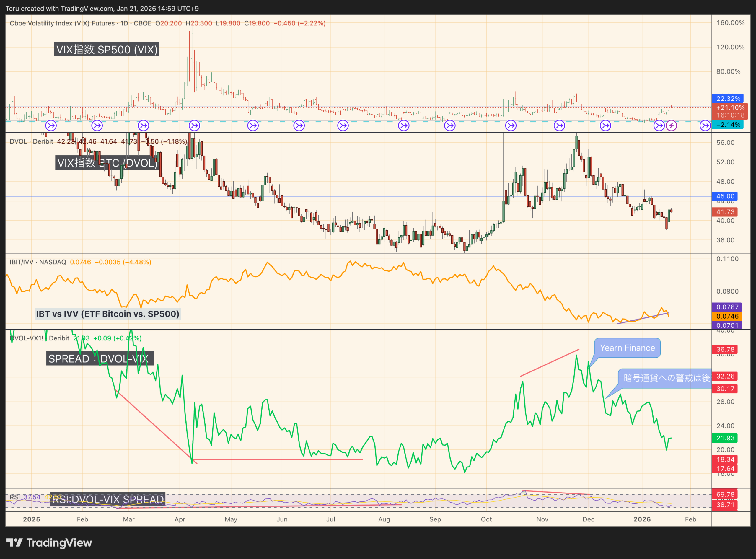Image resolution: width=756 pixels, height=559 pixels.
Task: Click the contract-roll marker near Mar 2025
Action: 144,126
